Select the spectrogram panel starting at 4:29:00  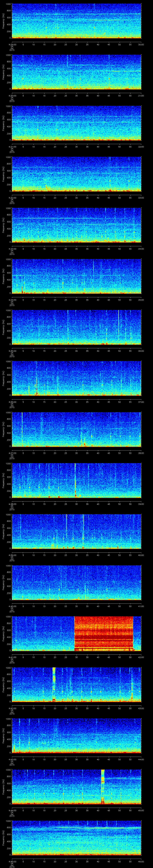77,21
